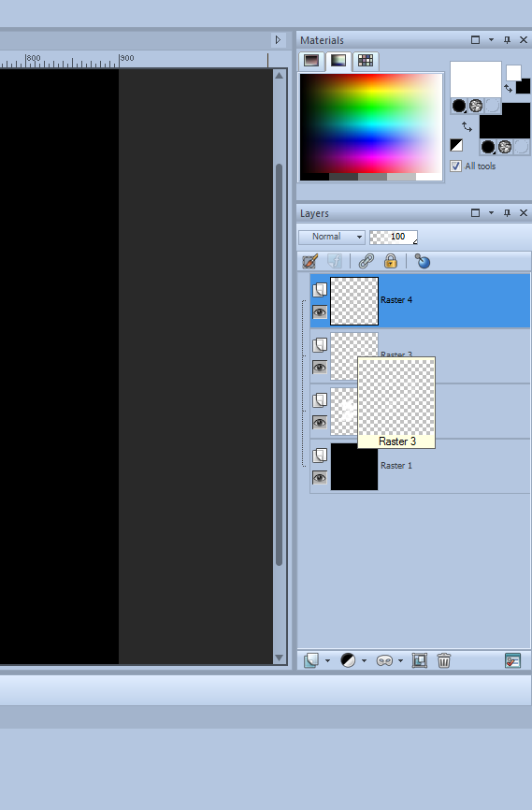The width and height of the screenshot is (532, 810).
Task: Open the Normal blend mode dropdown
Action: pos(332,237)
